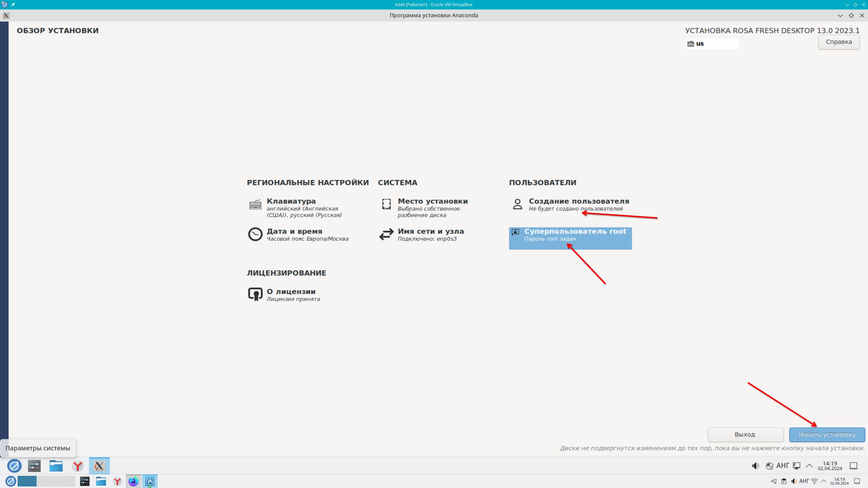Image resolution: width=868 pixels, height=488 pixels.
Task: Open guest file manager in taskbar
Action: [x=56, y=466]
